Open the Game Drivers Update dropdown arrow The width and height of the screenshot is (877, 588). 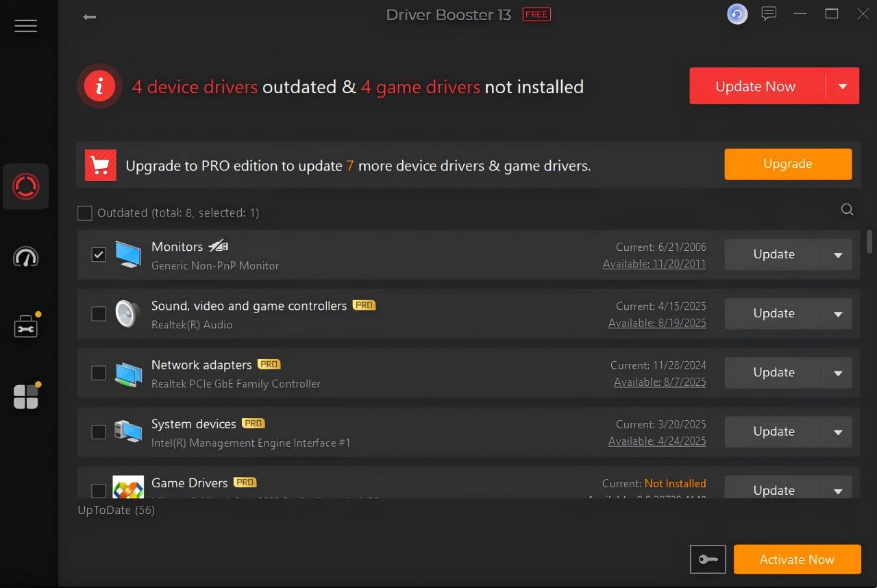click(838, 489)
